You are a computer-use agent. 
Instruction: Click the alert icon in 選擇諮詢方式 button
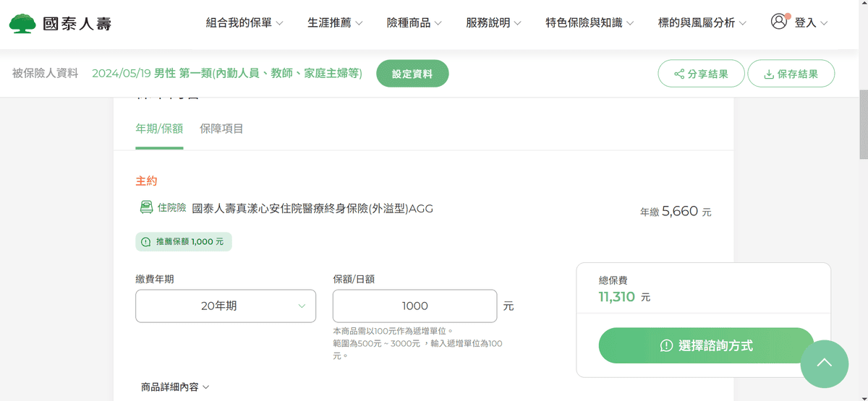[x=667, y=346]
